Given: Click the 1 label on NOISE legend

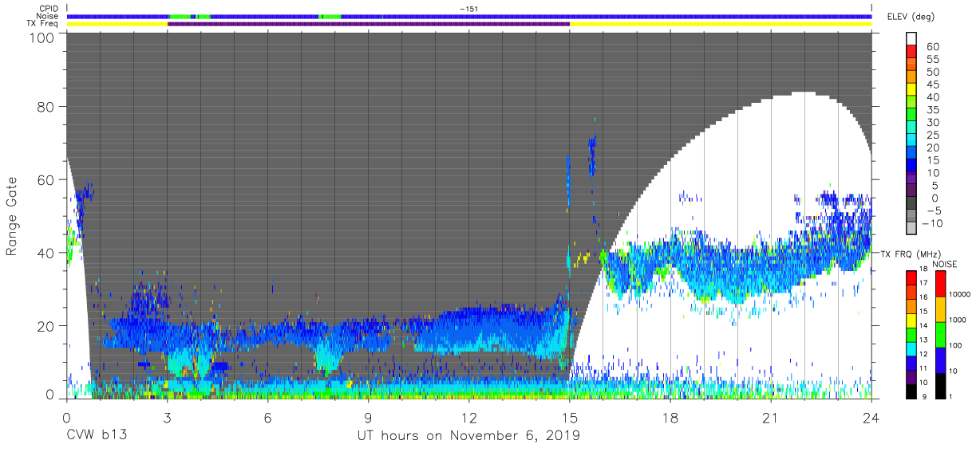Looking at the screenshot, I should [950, 396].
